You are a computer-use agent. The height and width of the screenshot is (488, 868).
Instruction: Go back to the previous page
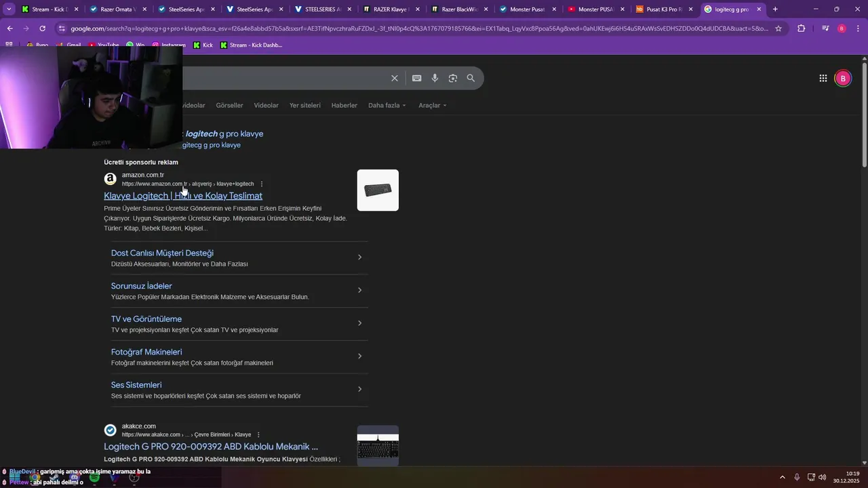(x=9, y=28)
